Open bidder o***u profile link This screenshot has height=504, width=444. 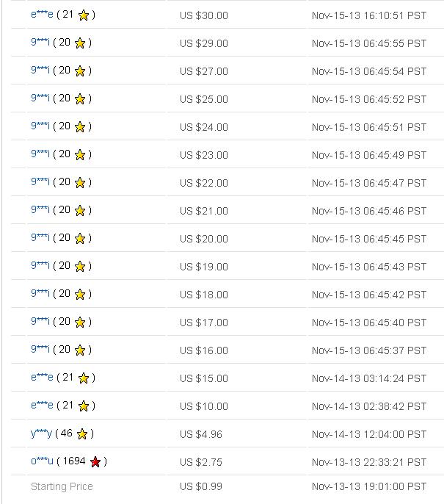(x=42, y=461)
